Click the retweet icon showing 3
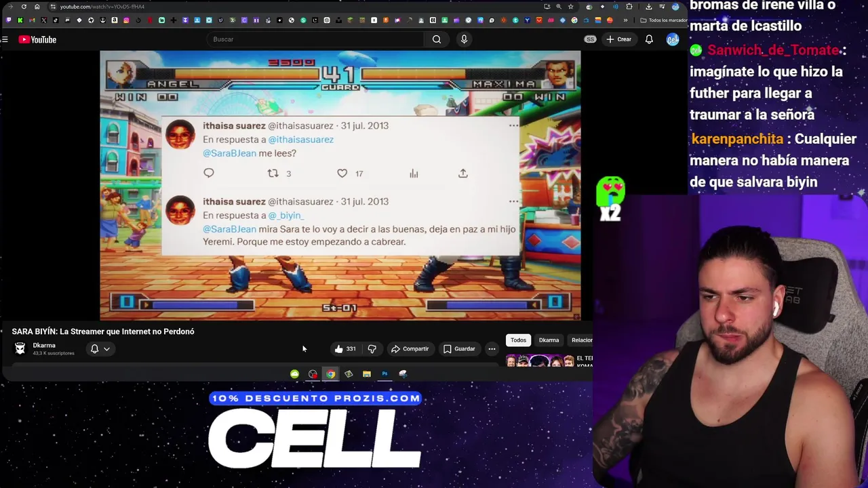Screen dimensions: 868x488 click(x=273, y=174)
